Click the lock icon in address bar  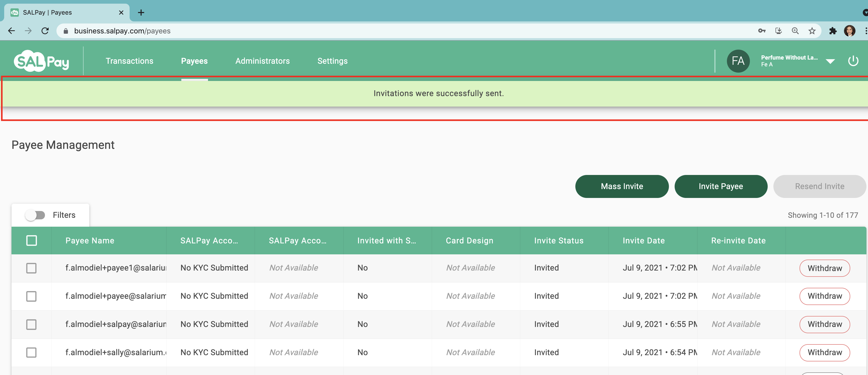66,31
